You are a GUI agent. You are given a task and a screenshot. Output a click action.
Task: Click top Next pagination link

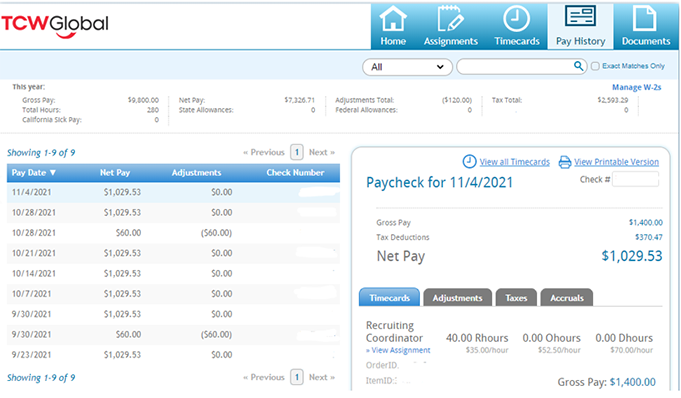click(322, 153)
